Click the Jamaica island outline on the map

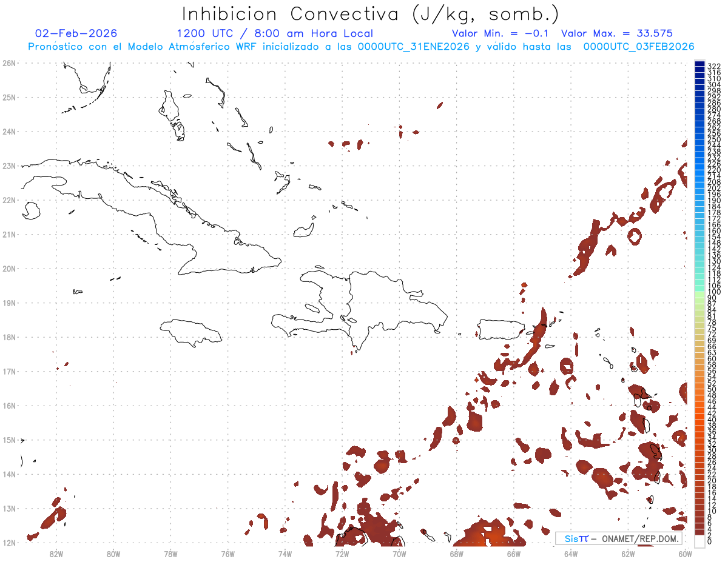(x=191, y=333)
